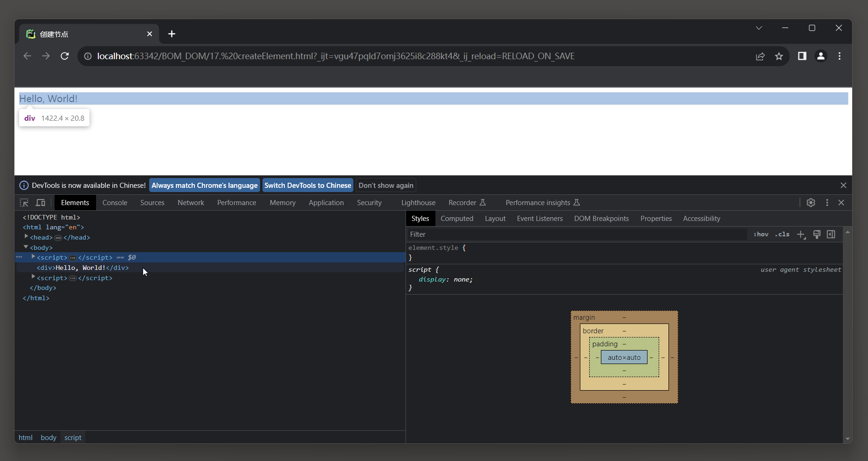Switch to the Console tab

click(x=115, y=203)
